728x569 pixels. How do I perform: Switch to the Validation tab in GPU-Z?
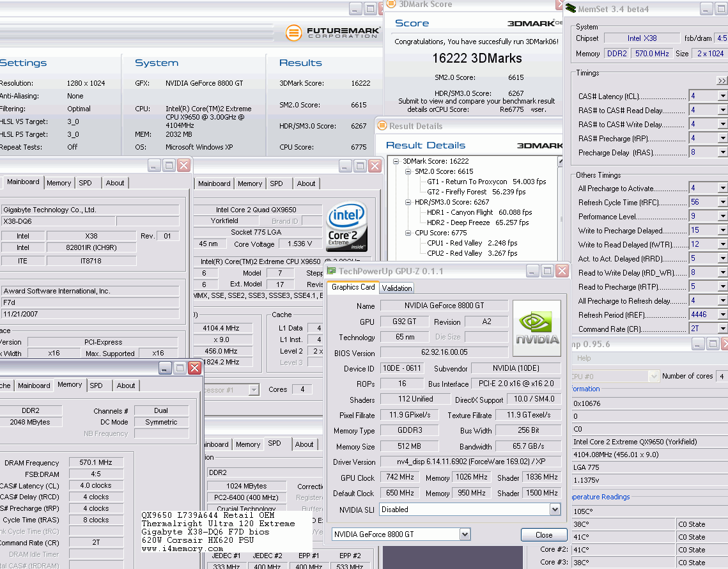396,288
